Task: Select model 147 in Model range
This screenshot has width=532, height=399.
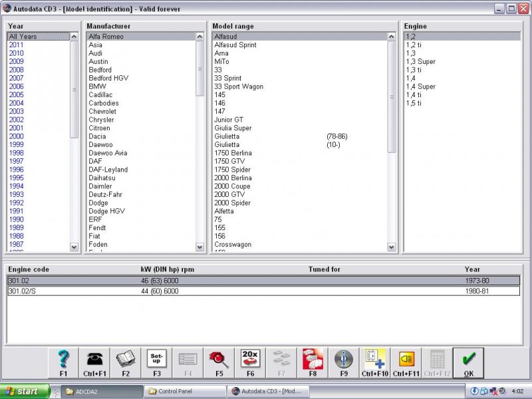Action: tap(300, 111)
